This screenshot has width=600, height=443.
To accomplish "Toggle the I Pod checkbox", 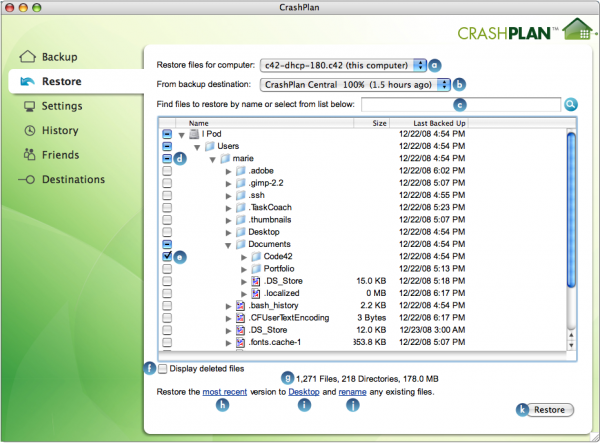I will [x=167, y=134].
